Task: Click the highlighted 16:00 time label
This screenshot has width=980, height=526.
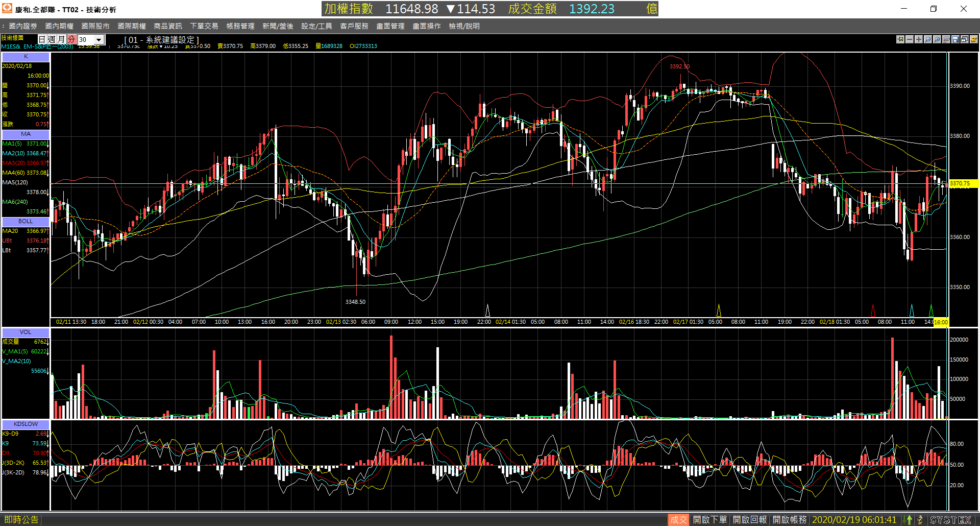Action: coord(941,322)
